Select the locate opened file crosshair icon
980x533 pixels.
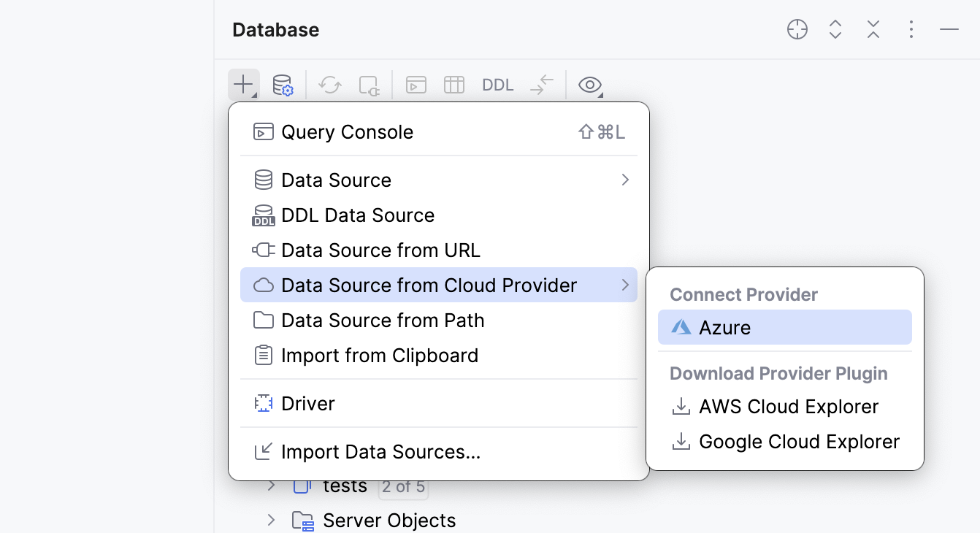tap(797, 29)
